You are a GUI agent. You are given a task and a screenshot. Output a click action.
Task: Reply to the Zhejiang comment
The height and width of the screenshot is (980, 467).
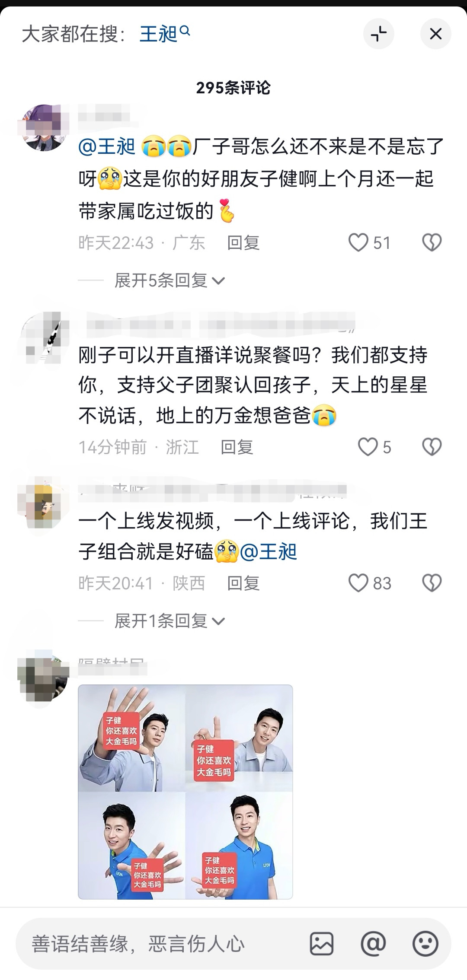(x=237, y=447)
